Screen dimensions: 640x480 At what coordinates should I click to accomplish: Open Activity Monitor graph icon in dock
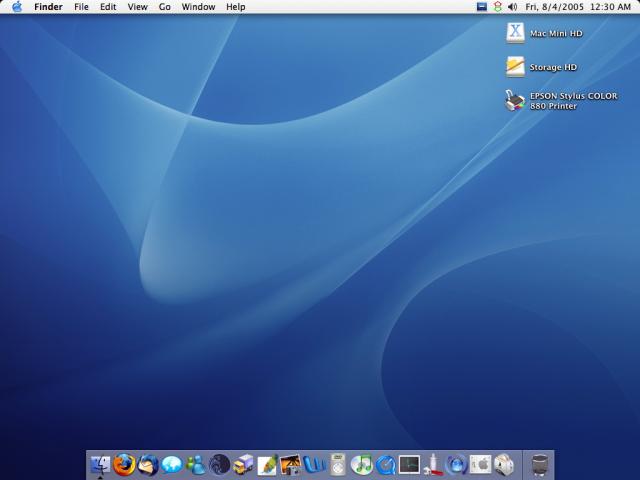409,464
